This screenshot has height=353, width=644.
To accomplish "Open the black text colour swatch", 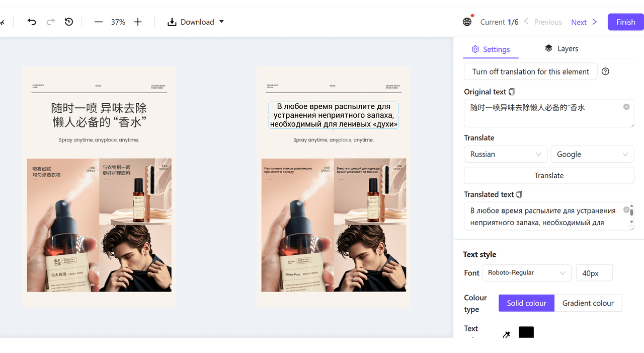I will tap(526, 332).
